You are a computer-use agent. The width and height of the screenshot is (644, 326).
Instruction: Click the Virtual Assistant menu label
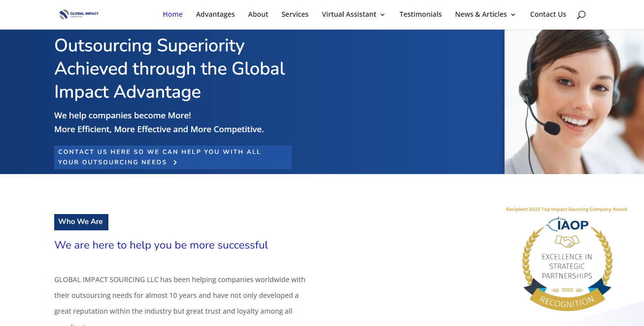tap(349, 14)
